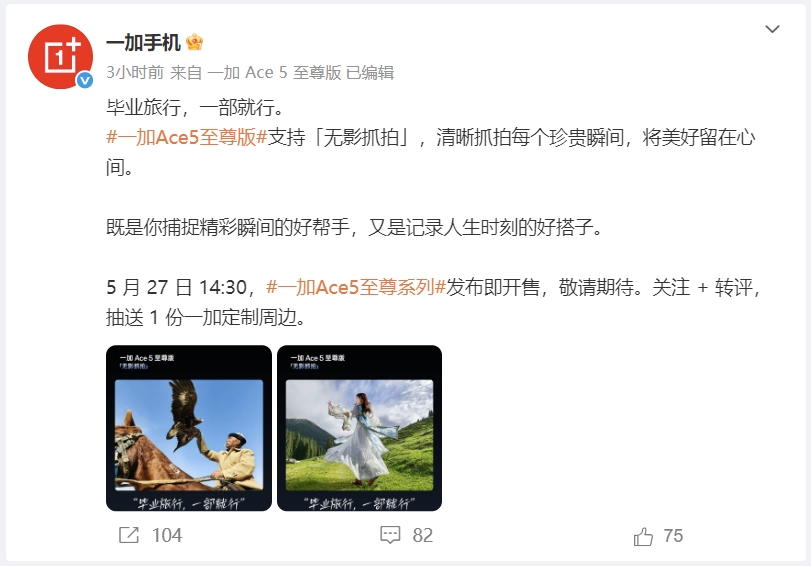Open the #一加Ace5至尊系列# hashtag link
This screenshot has width=811, height=566.
356,287
